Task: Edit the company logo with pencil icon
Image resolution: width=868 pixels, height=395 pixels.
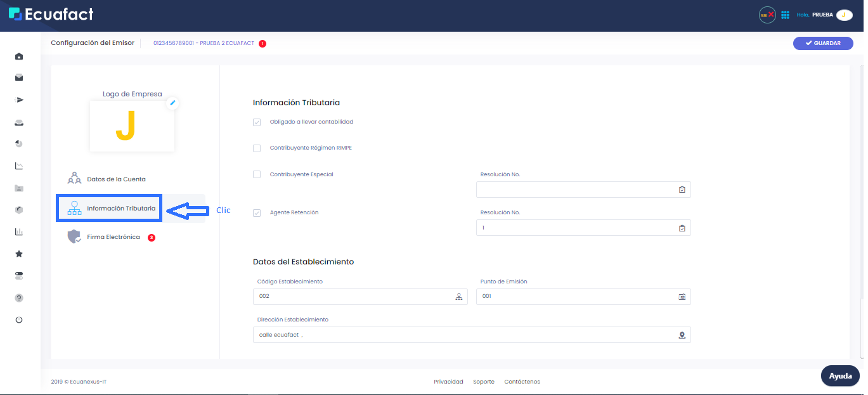Action: 172,103
